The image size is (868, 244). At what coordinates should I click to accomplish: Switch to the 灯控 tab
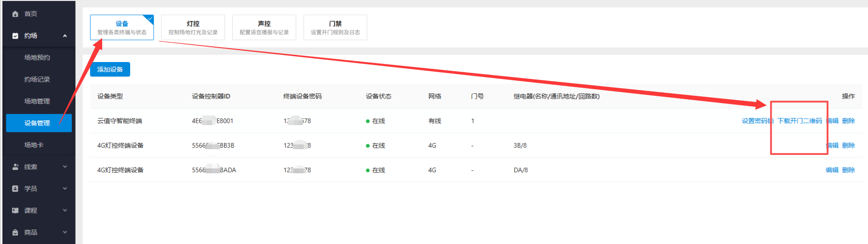[x=193, y=27]
